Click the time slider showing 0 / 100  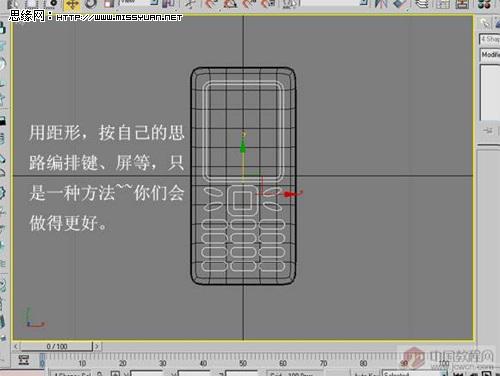(57, 346)
